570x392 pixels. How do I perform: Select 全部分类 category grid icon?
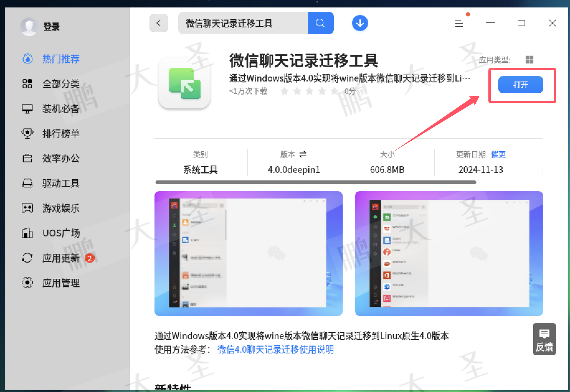[27, 83]
